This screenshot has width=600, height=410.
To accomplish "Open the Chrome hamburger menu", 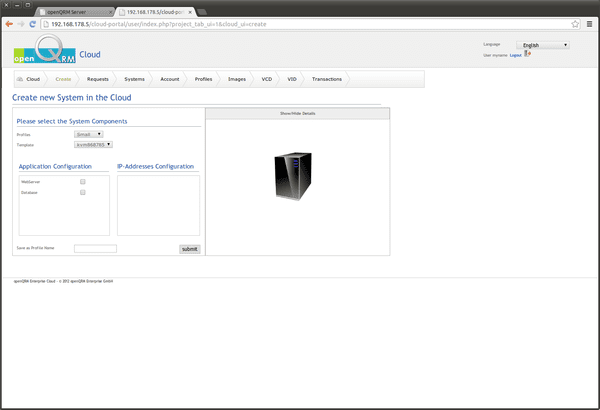I will click(589, 24).
